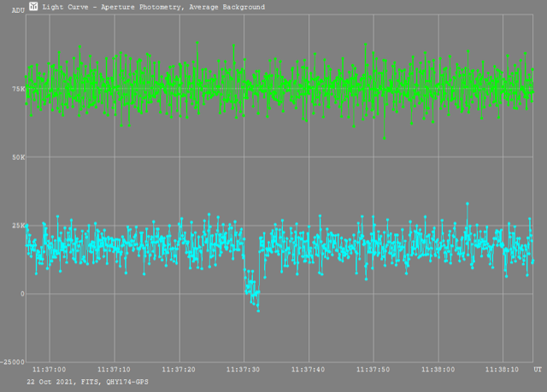Click the 11:37:40 time label
The image size is (547, 392).
pos(308,369)
